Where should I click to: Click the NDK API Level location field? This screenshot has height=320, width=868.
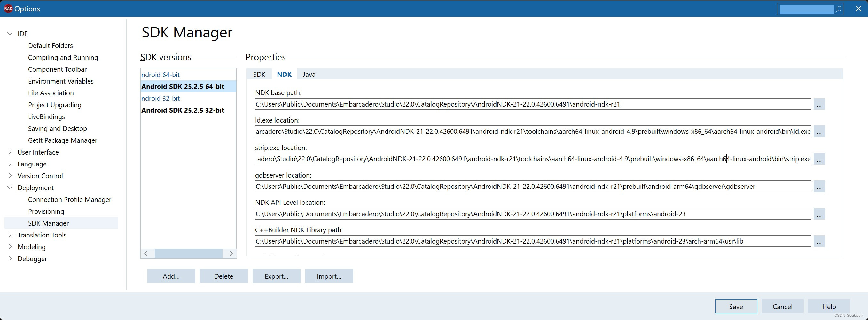point(533,214)
